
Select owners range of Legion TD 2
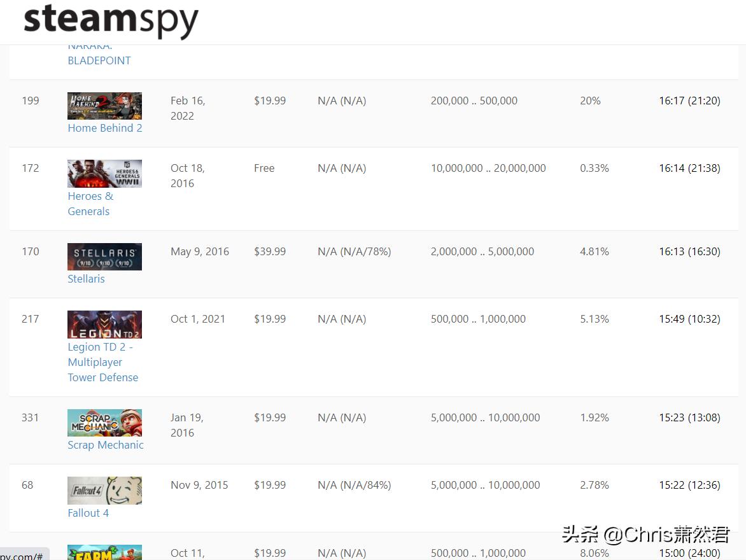click(478, 319)
